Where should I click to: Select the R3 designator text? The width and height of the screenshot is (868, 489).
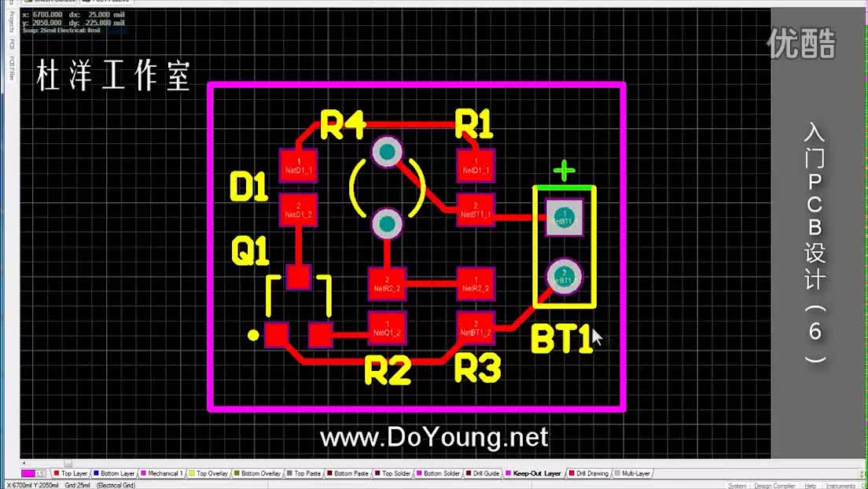478,368
